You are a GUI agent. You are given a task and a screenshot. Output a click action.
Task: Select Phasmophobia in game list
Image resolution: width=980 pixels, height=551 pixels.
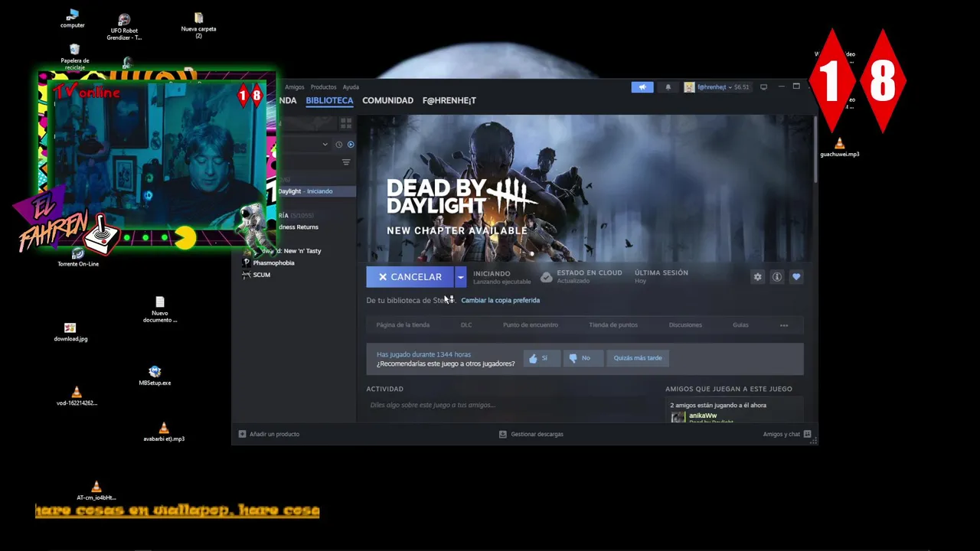click(273, 262)
